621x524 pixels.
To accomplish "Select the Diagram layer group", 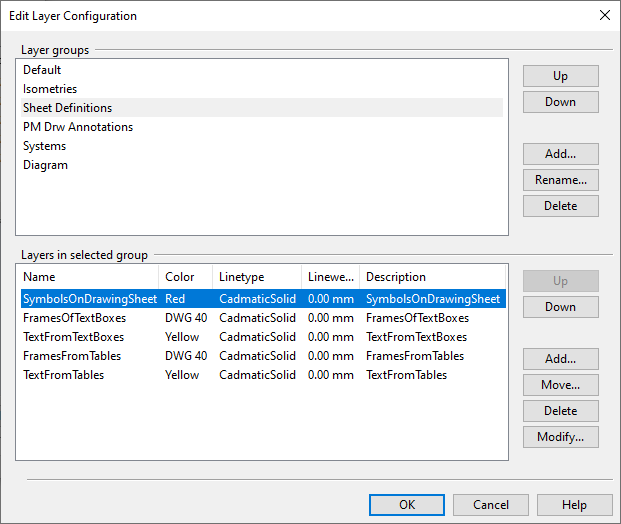I will pyautogui.click(x=46, y=165).
